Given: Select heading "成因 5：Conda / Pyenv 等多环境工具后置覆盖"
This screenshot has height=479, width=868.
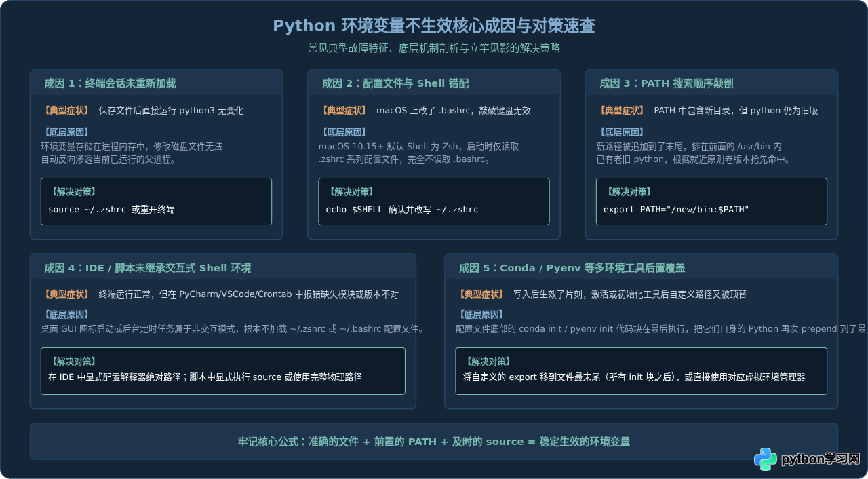Looking at the screenshot, I should pyautogui.click(x=572, y=268).
